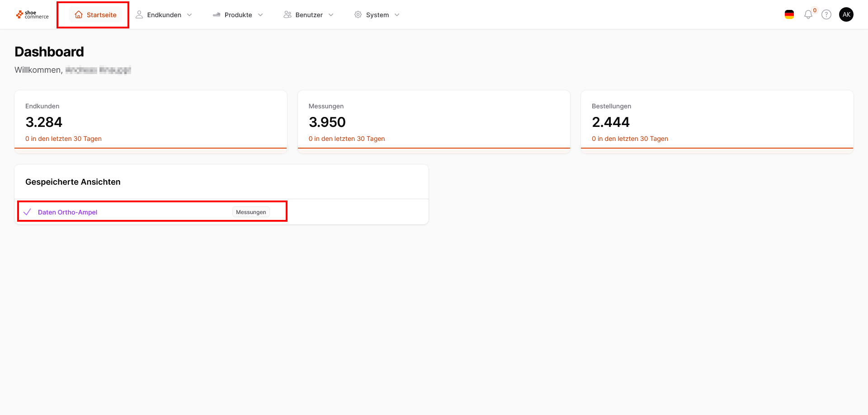Open help question mark icon

(x=826, y=15)
